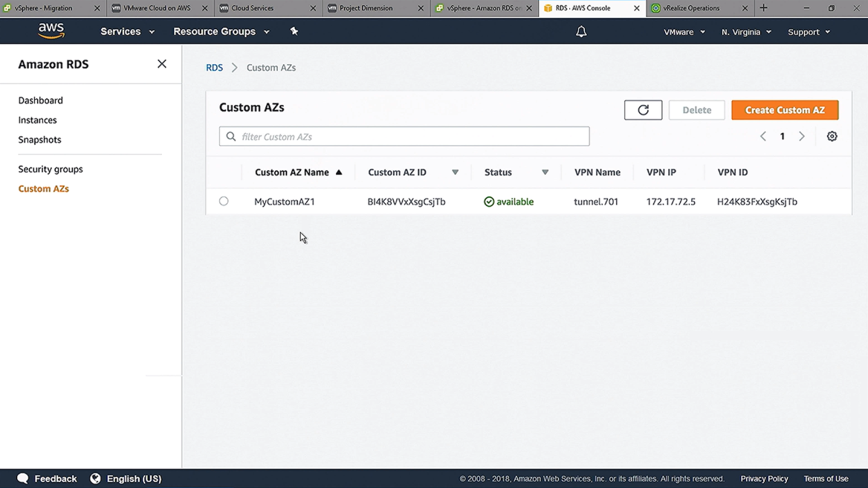This screenshot has width=868, height=488.
Task: Click English (US) language selector
Action: [x=134, y=478]
